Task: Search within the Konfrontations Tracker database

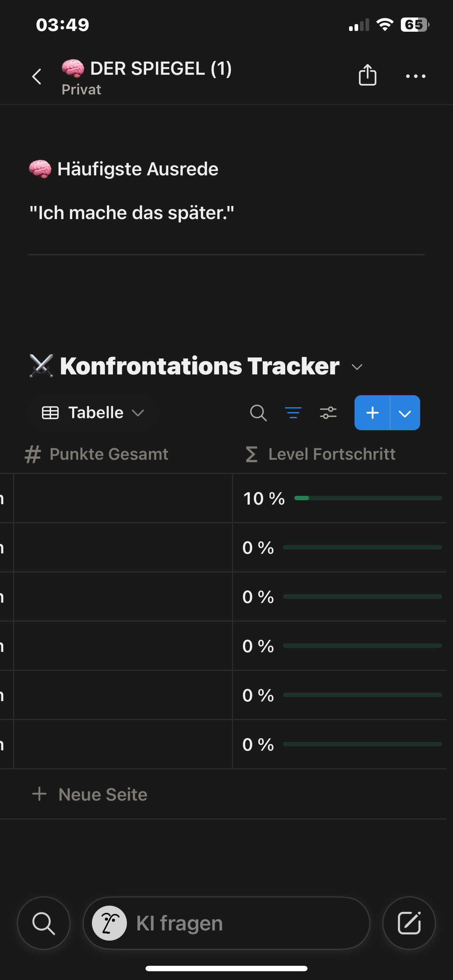Action: (x=258, y=413)
